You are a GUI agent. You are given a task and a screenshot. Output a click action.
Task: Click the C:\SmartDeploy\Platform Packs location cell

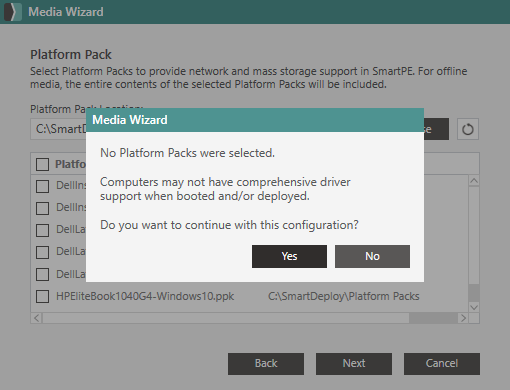[x=344, y=296]
